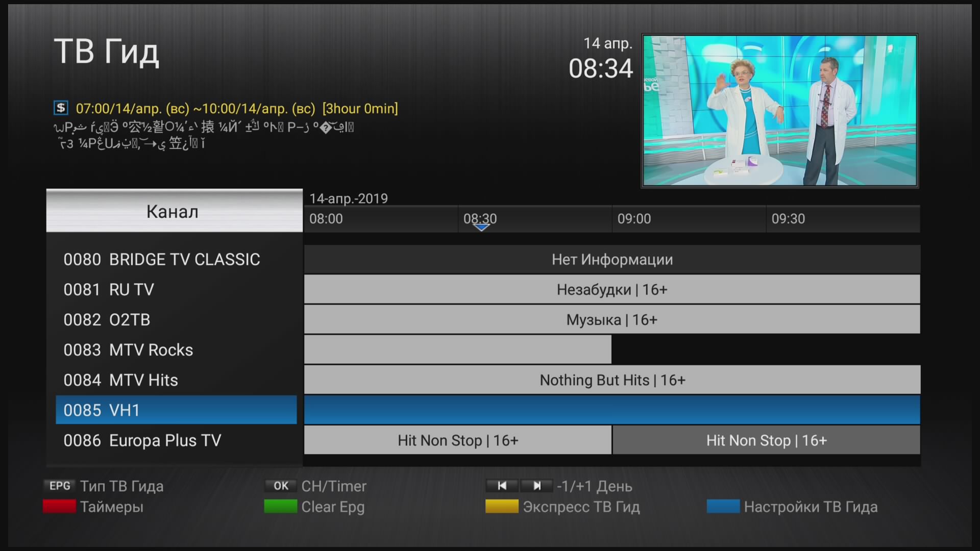Select the light-gray Hit Non Stop program block
This screenshot has width=980, height=551.
point(458,440)
